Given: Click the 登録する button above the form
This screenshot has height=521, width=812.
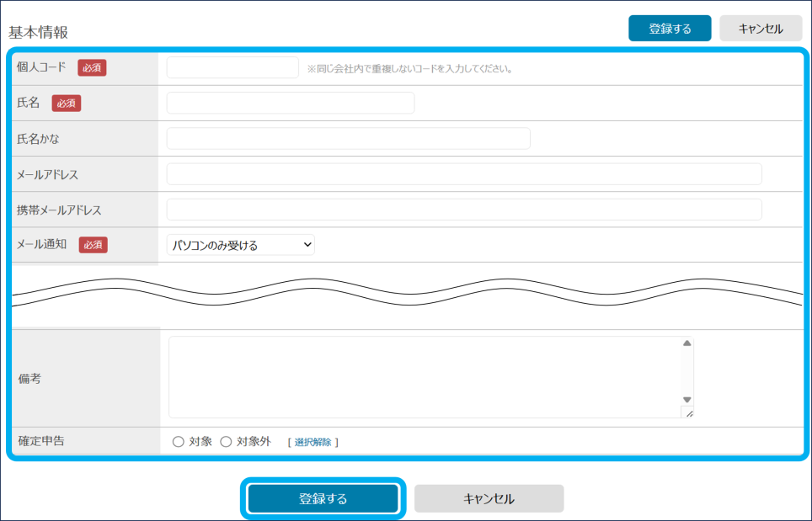Looking at the screenshot, I should coord(669,29).
